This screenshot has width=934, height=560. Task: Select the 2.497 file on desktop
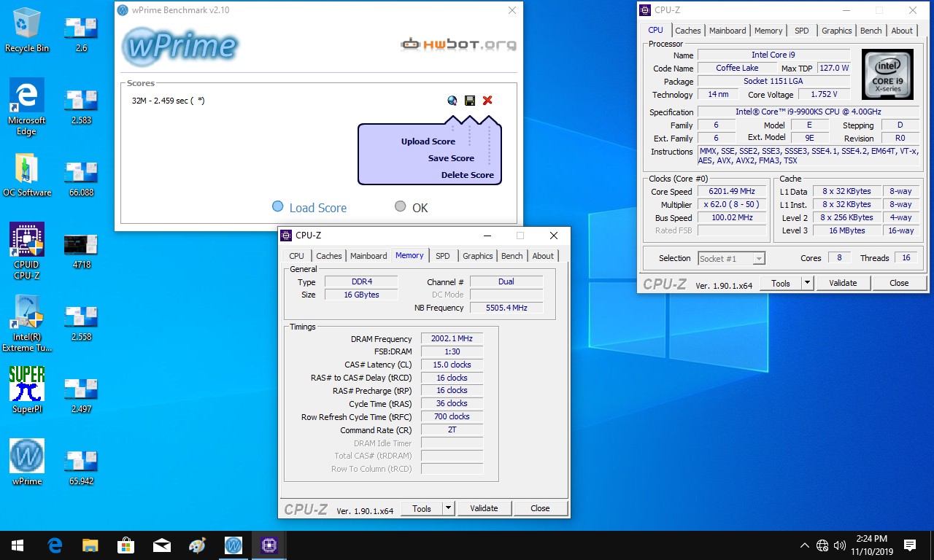click(81, 395)
